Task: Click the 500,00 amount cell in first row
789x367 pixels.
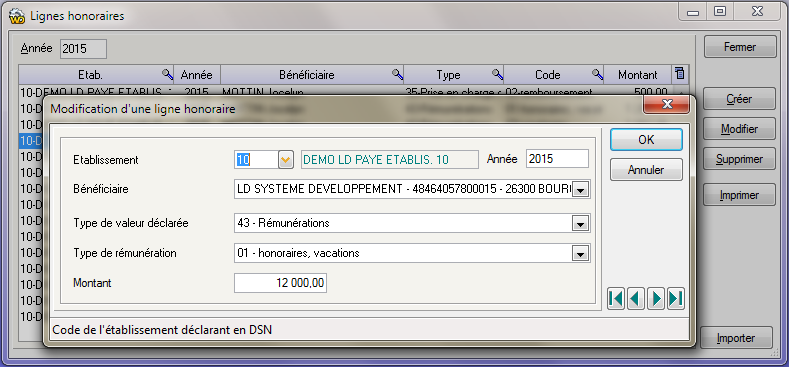Action: coord(638,92)
